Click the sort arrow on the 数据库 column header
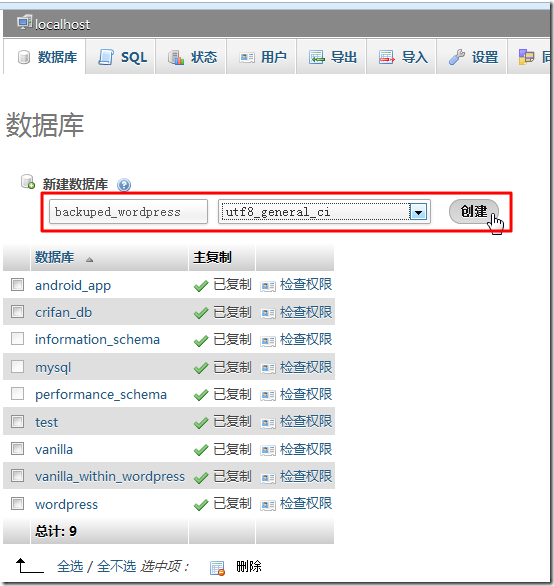The width and height of the screenshot is (554, 586). pyautogui.click(x=89, y=259)
